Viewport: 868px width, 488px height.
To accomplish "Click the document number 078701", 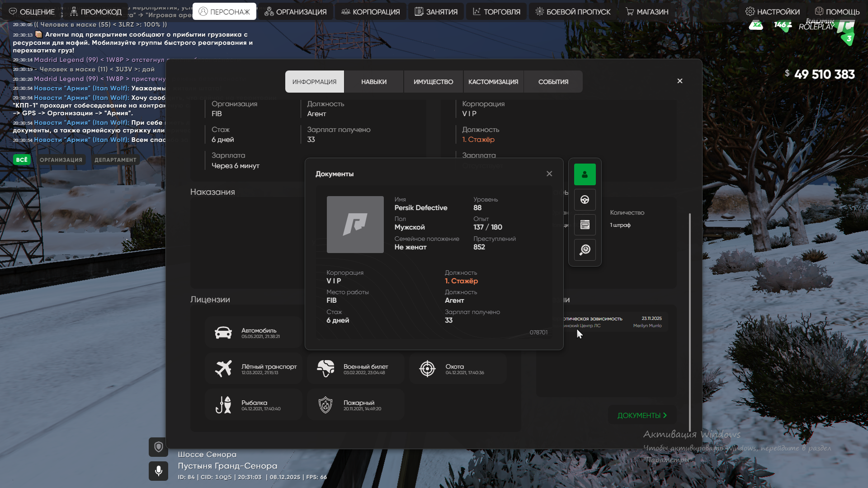I will pyautogui.click(x=538, y=333).
